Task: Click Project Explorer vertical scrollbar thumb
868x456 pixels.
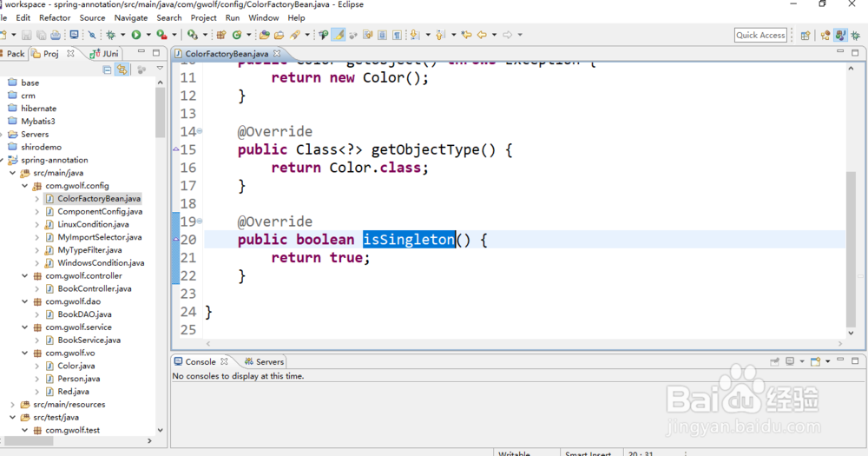Action: coord(160,112)
